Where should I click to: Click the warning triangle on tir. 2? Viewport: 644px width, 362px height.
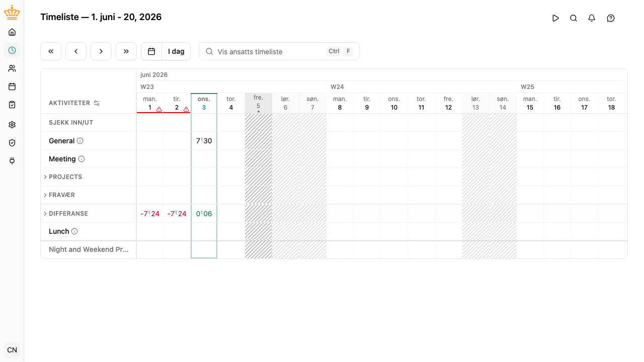pos(186,109)
